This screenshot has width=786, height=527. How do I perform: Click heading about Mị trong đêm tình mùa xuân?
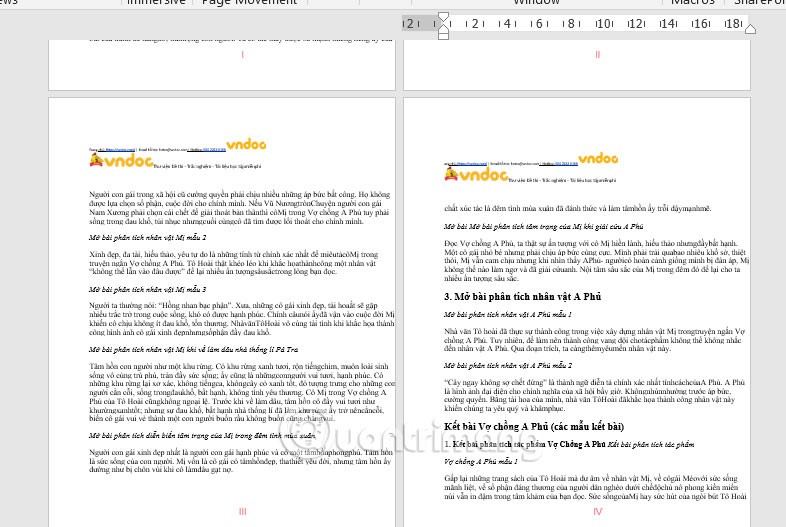pyautogui.click(x=203, y=435)
